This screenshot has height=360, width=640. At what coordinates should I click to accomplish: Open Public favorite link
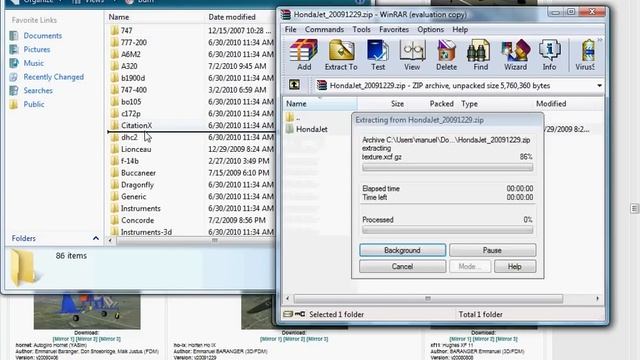[34, 104]
